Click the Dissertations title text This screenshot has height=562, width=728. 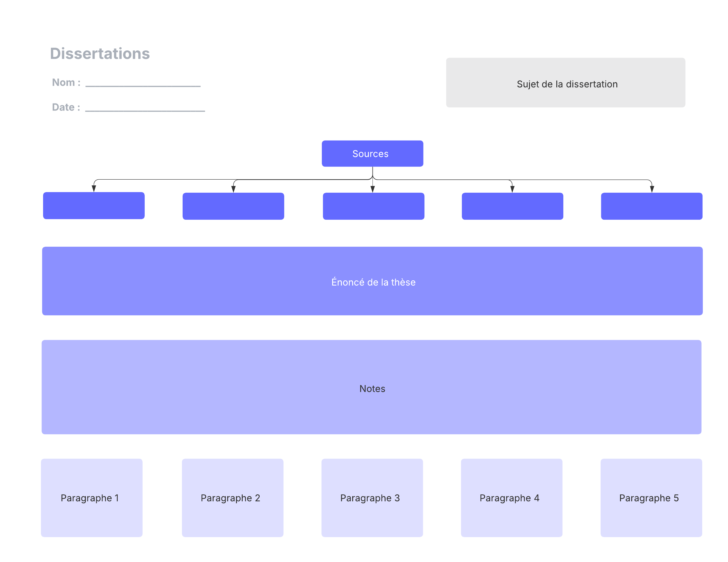tap(100, 54)
